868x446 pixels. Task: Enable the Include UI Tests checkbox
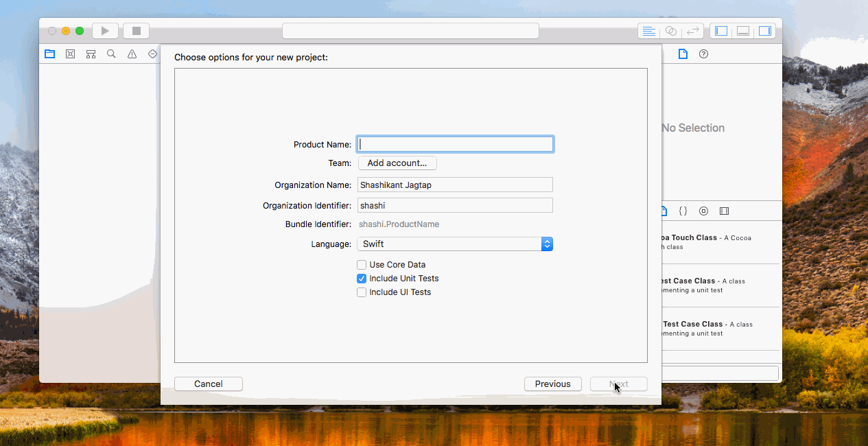[362, 292]
